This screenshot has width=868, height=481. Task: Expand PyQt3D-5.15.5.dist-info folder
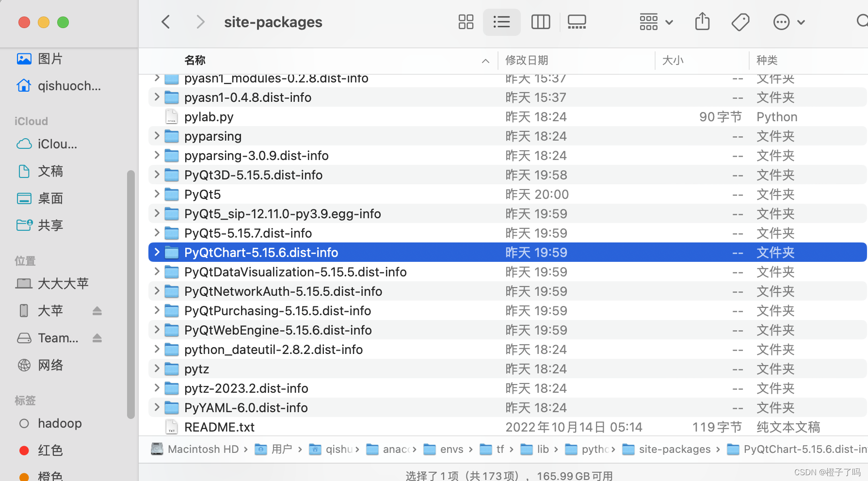click(x=156, y=175)
